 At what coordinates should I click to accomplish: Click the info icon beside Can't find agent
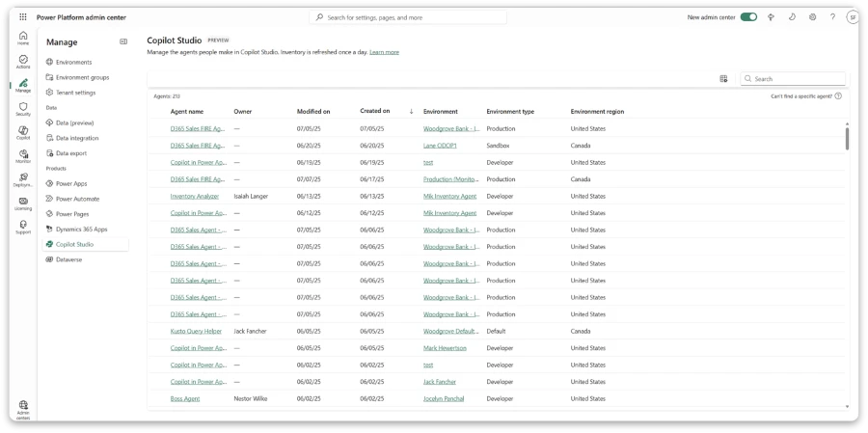tap(838, 96)
